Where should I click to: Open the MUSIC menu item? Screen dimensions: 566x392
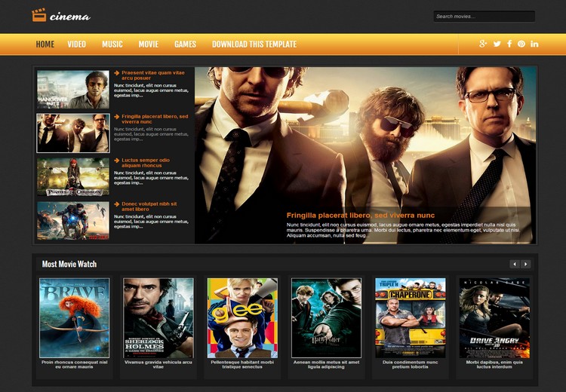(x=112, y=44)
